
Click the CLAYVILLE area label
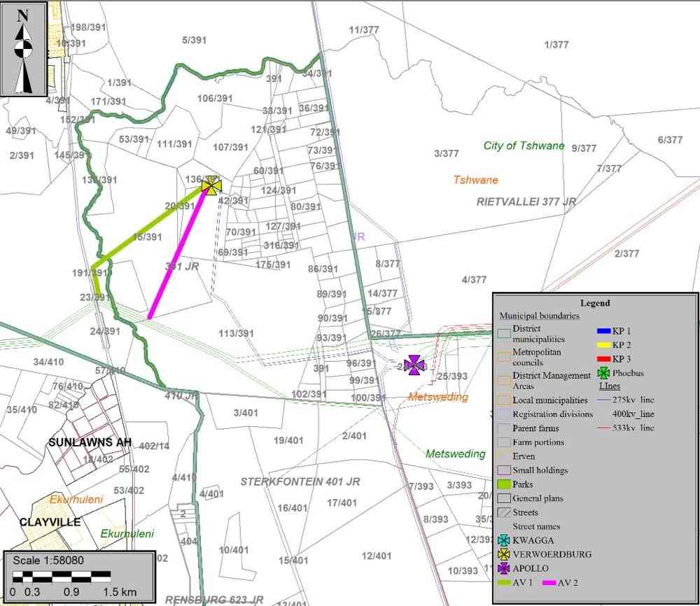(x=50, y=522)
